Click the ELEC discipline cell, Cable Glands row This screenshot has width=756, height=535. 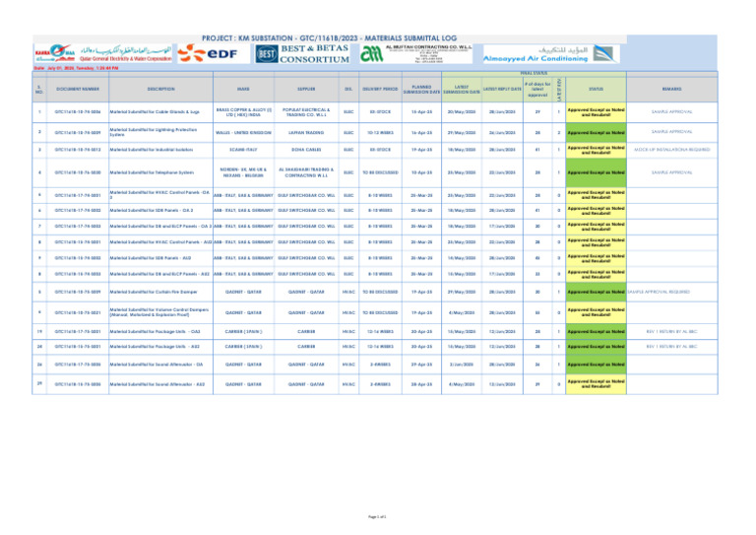(x=348, y=112)
